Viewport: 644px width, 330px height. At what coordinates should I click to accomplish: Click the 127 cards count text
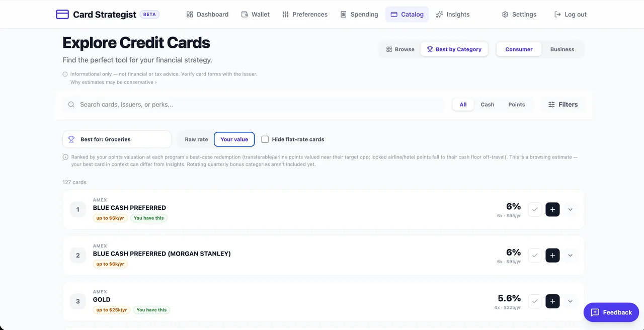[x=74, y=182]
